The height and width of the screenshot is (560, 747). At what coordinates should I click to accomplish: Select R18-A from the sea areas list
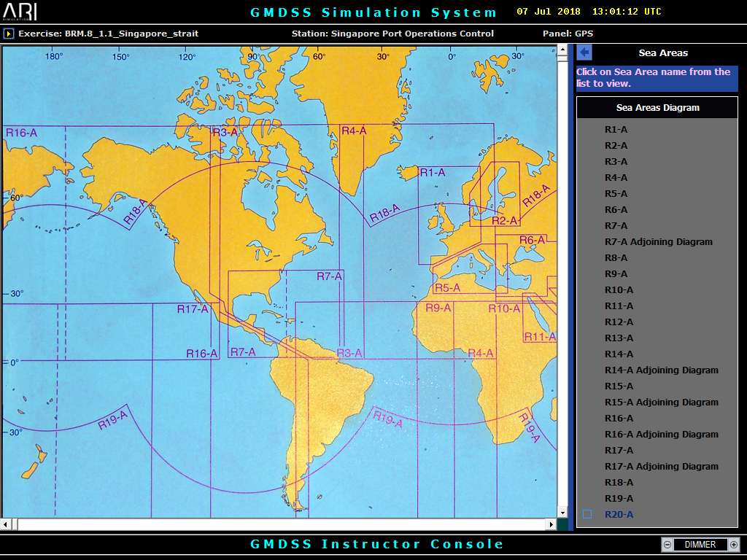pos(619,483)
